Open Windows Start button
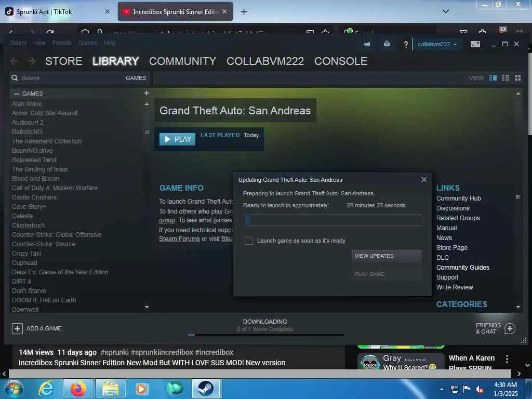Screen dimensions: 532x399 pyautogui.click(x=14, y=389)
